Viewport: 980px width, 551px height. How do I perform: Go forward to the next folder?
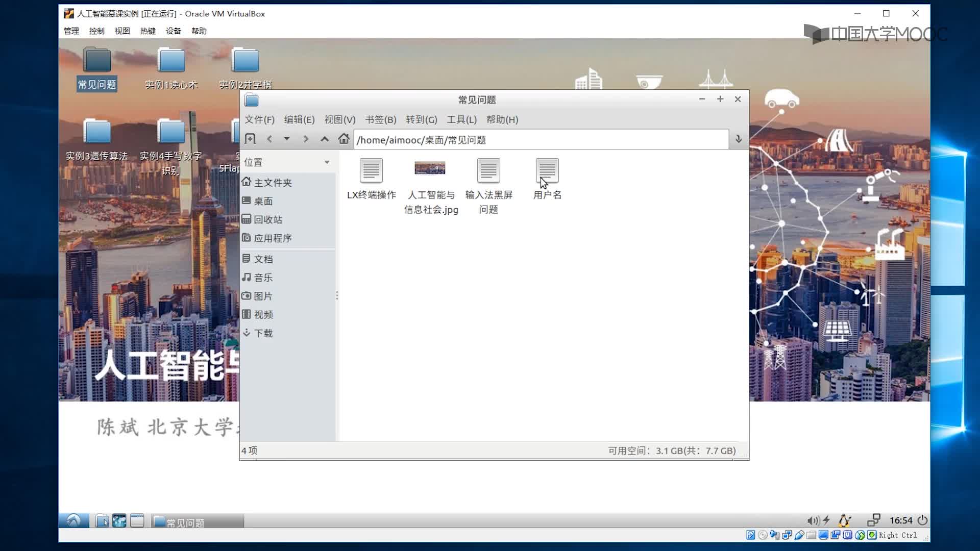[306, 139]
